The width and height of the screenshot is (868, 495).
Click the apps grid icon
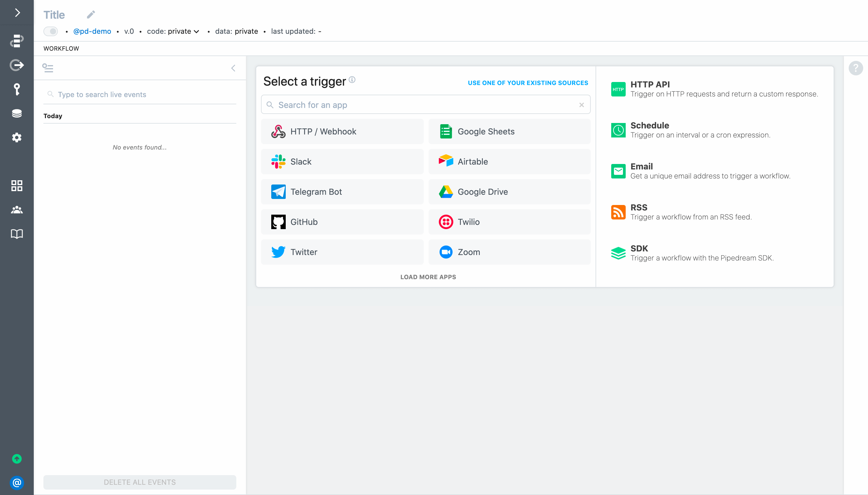pos(17,186)
